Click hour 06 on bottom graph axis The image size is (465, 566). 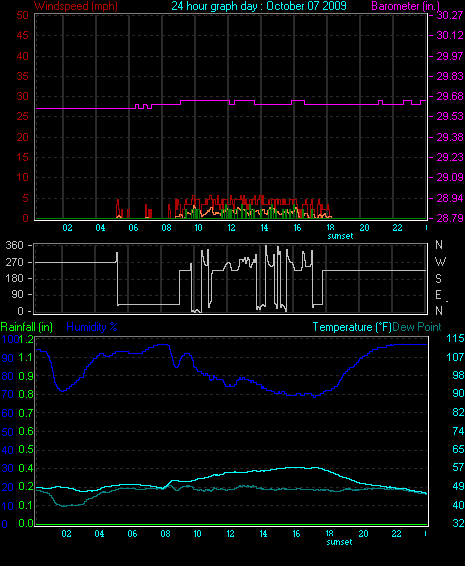132,534
